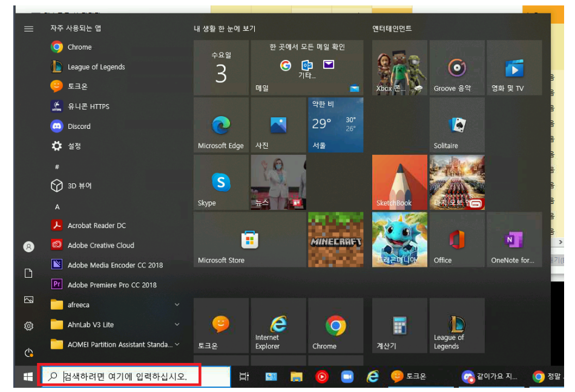Launch Adobe Media Encoder CC 2018
Image resolution: width=575 pixels, height=392 pixels.
(116, 265)
